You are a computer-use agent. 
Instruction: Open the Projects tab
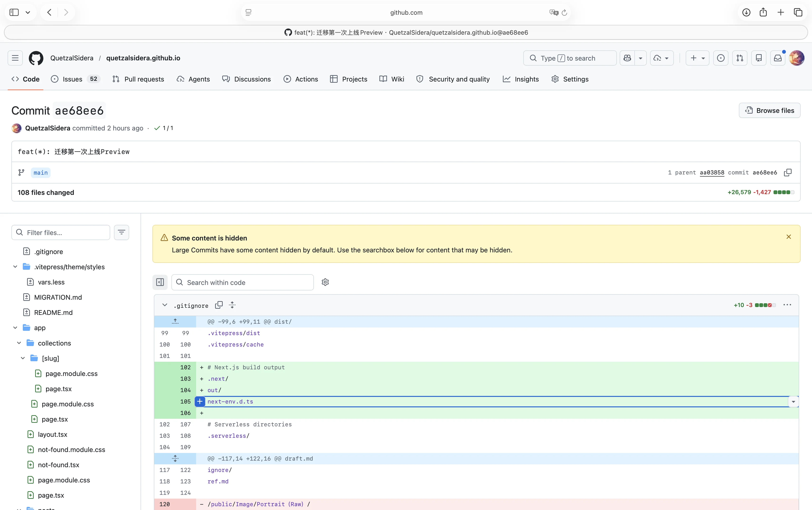pyautogui.click(x=349, y=79)
